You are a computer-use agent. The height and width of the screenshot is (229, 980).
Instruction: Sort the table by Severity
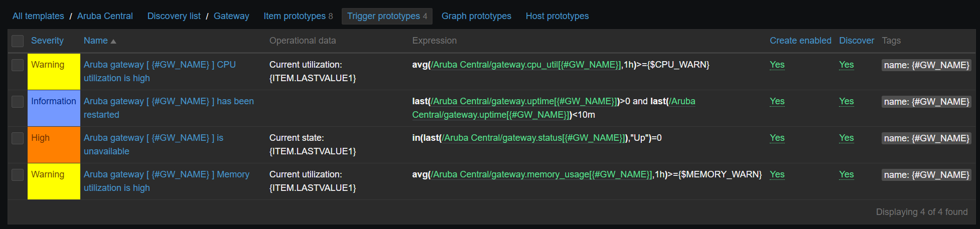pos(47,41)
